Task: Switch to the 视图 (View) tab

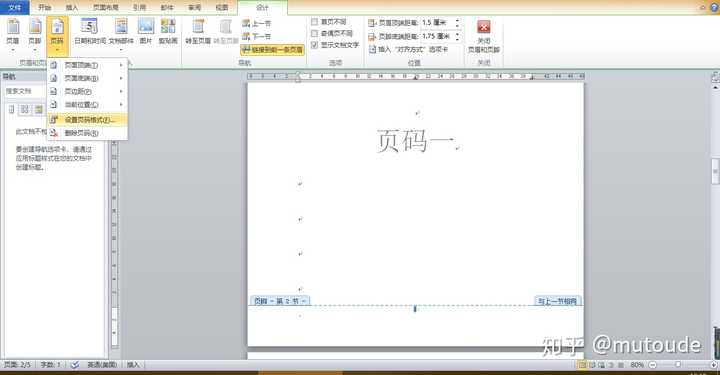Action: (222, 7)
